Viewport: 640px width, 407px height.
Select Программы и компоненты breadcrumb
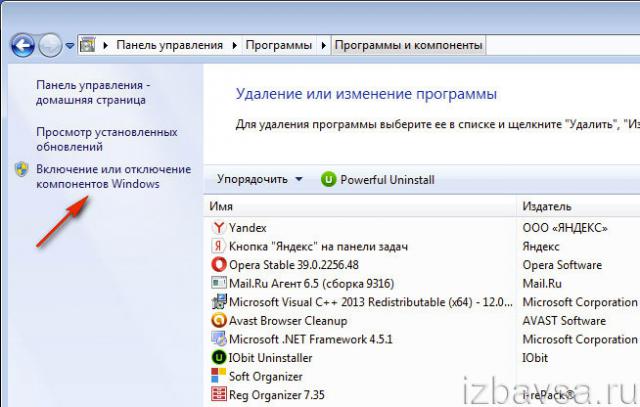click(x=408, y=45)
